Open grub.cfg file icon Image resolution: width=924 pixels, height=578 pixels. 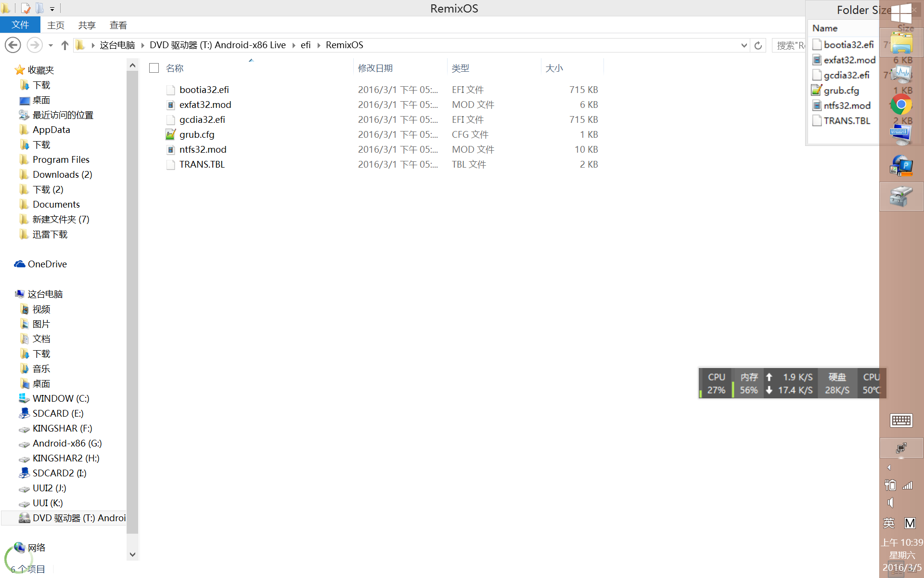tap(170, 134)
